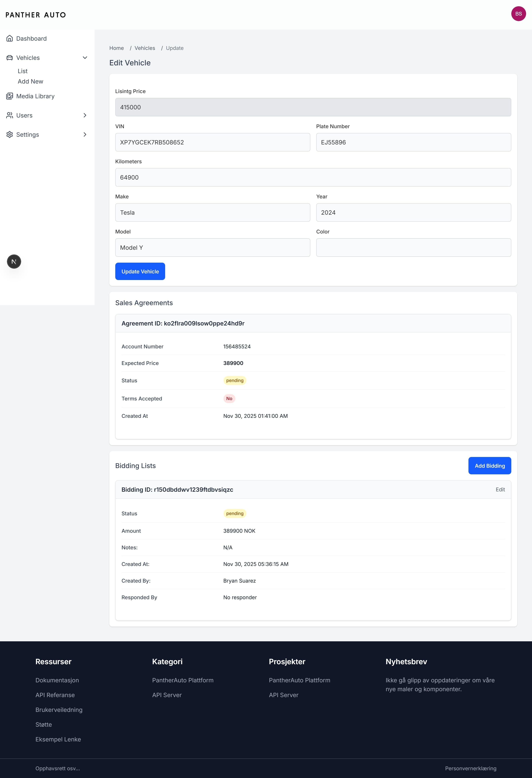
Task: Open the Dashboard home icon
Action: (10, 38)
